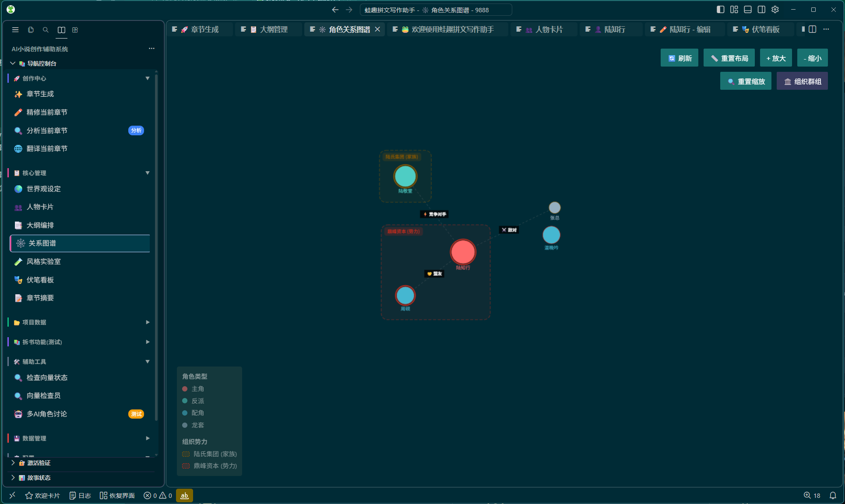Select the red 陆知行 character node
The height and width of the screenshot is (504, 845).
[463, 252]
